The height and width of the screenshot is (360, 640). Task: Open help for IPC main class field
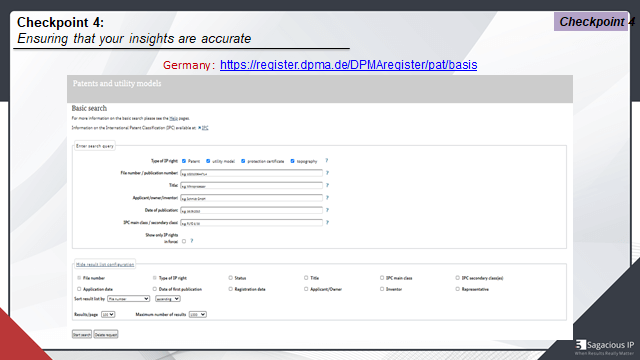(327, 222)
